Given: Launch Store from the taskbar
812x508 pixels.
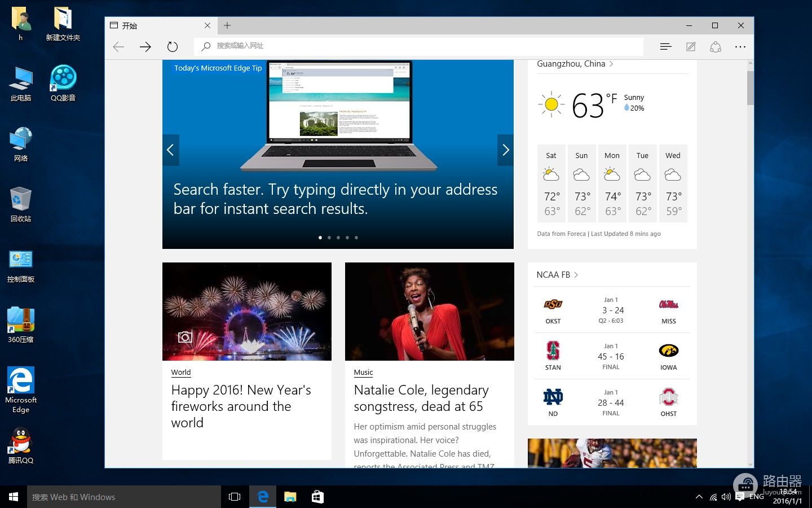Looking at the screenshot, I should (x=317, y=497).
